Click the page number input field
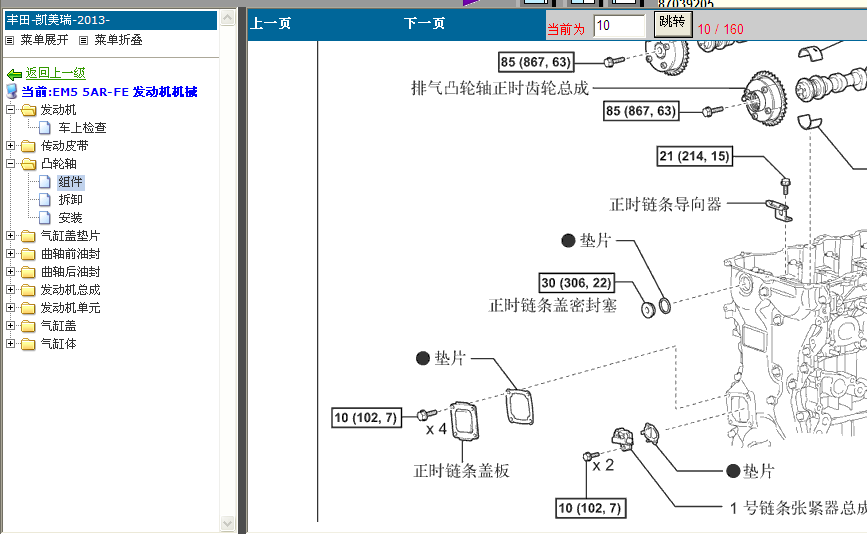Viewport: 867px width, 534px height. pos(619,26)
